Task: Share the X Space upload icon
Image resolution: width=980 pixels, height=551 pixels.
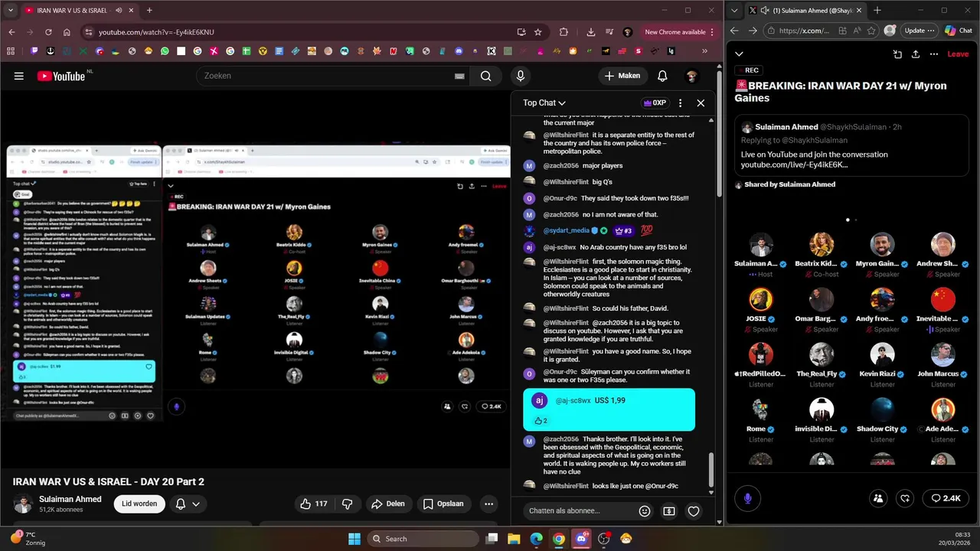Action: [x=916, y=54]
